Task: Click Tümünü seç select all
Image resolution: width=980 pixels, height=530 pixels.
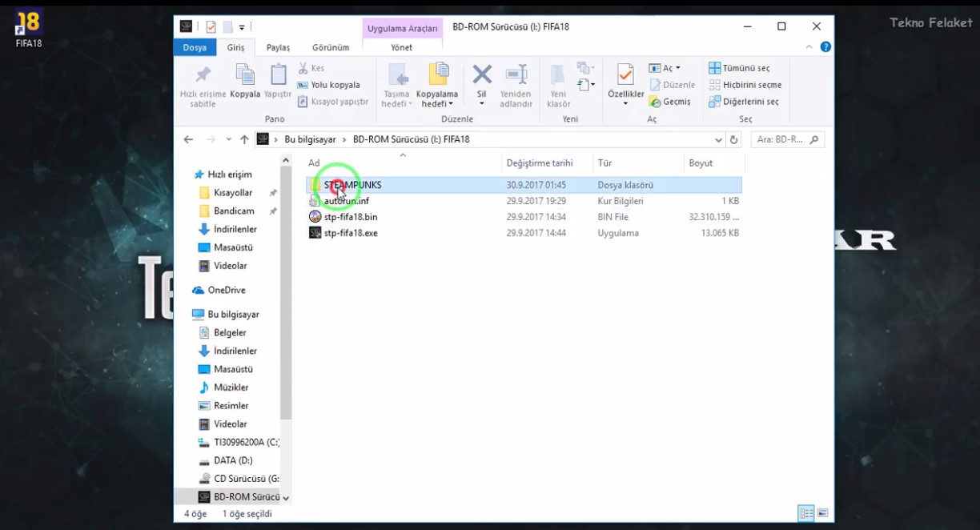Action: pos(739,68)
